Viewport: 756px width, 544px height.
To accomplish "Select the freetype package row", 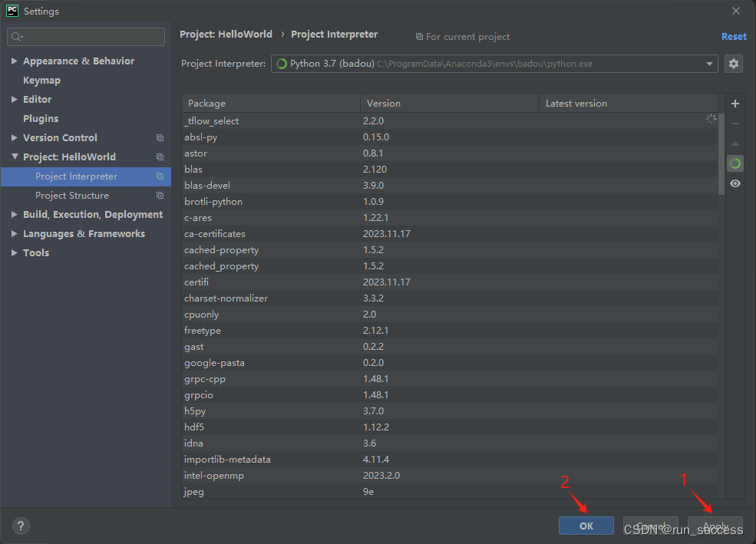I will pos(449,331).
